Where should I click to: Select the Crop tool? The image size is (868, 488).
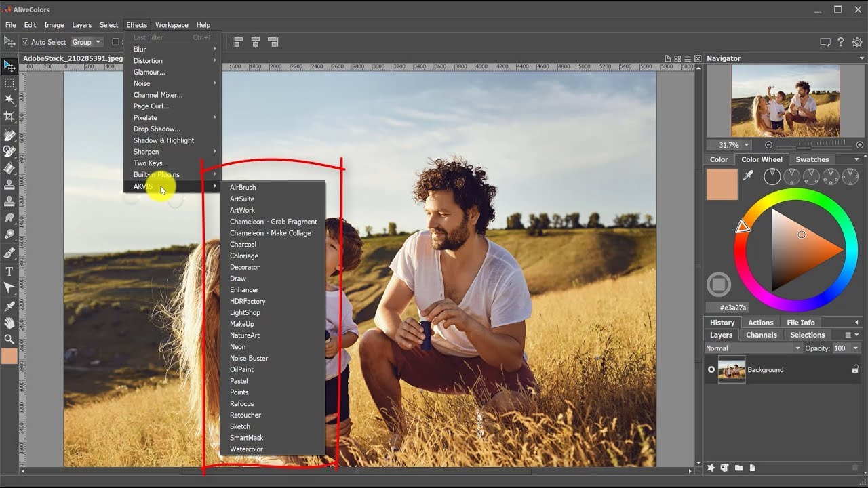[9, 117]
